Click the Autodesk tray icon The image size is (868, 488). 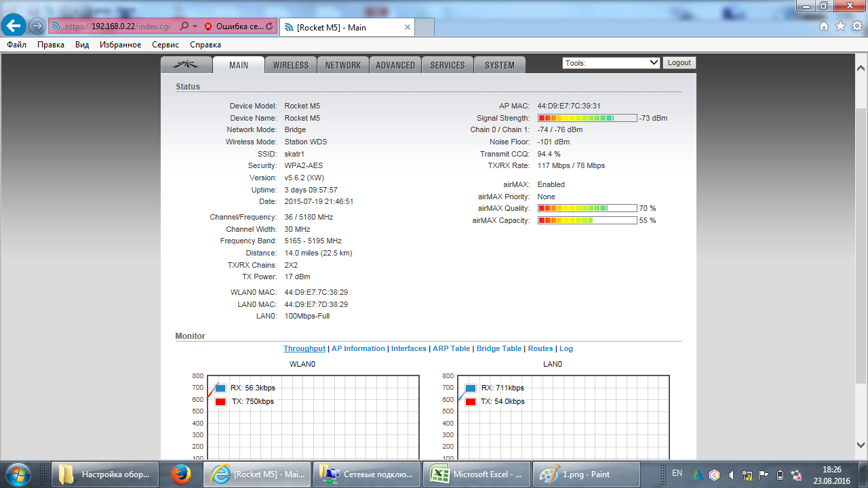pos(698,475)
